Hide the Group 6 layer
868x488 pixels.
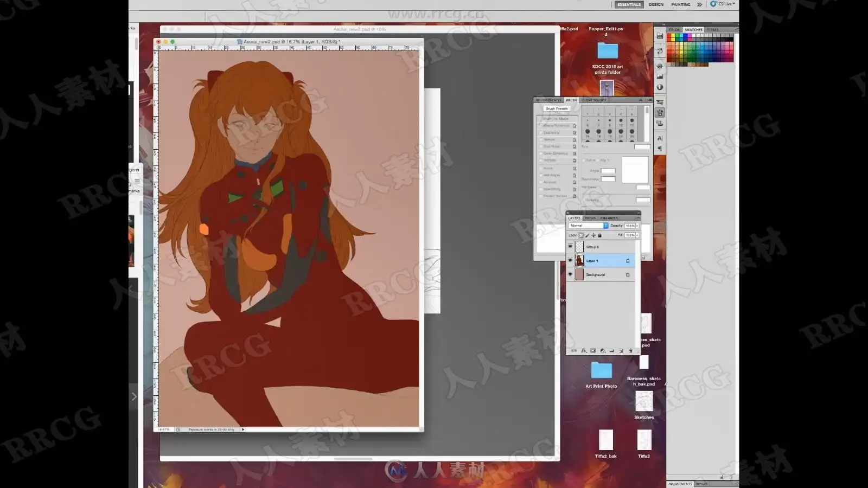[570, 247]
